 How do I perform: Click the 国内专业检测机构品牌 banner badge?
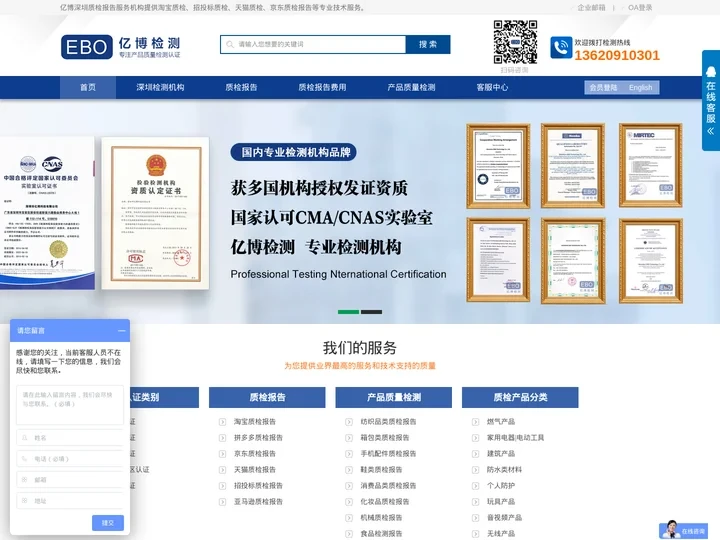[x=293, y=152]
